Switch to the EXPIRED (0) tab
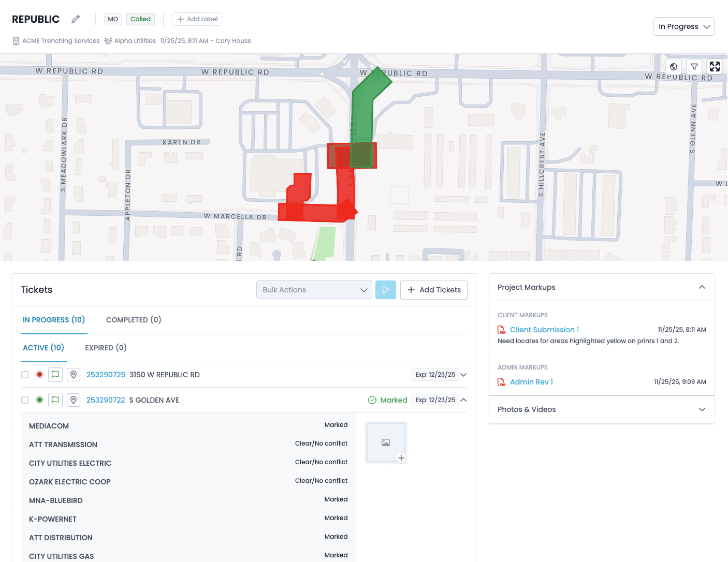Image resolution: width=728 pixels, height=562 pixels. [106, 348]
